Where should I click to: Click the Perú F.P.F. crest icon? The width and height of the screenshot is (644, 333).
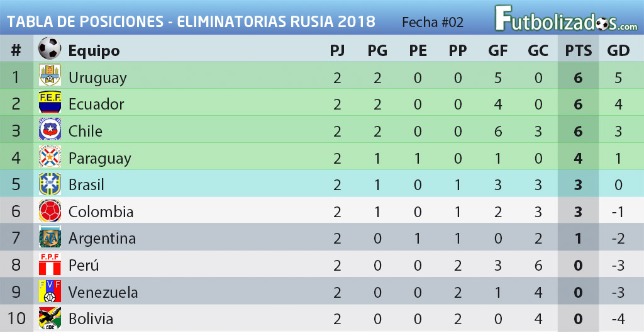50,265
